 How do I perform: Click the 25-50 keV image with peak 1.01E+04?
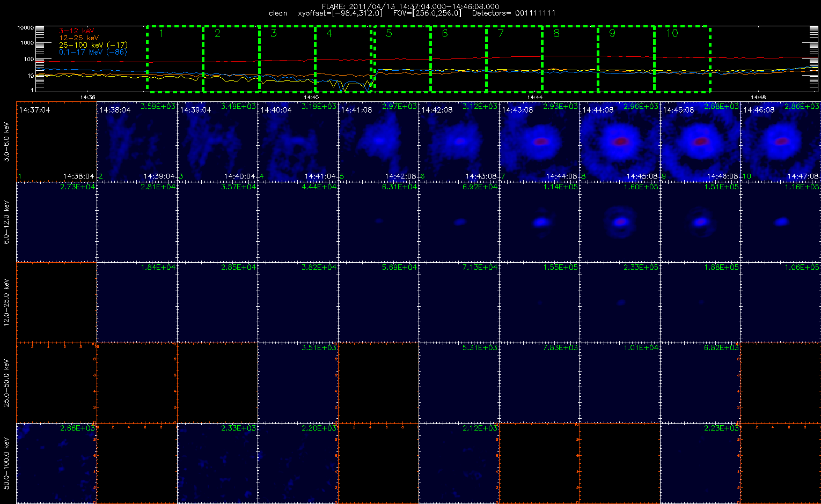point(620,382)
